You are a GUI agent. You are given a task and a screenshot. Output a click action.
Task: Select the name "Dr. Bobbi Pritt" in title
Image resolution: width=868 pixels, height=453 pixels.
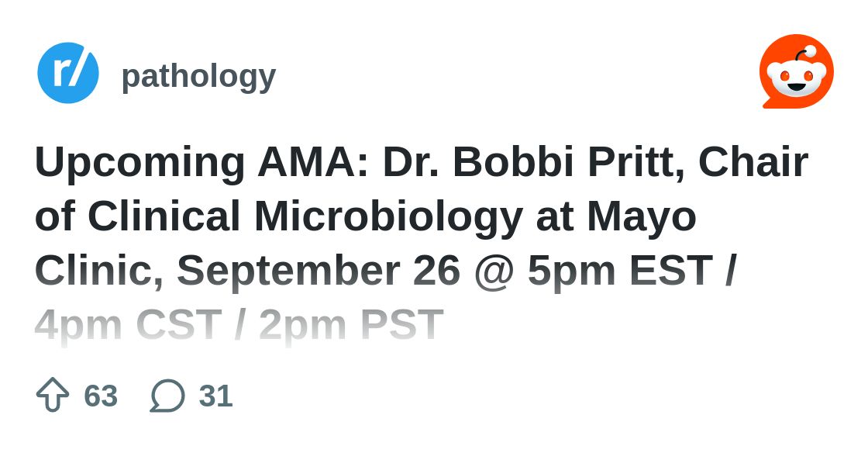point(533,161)
